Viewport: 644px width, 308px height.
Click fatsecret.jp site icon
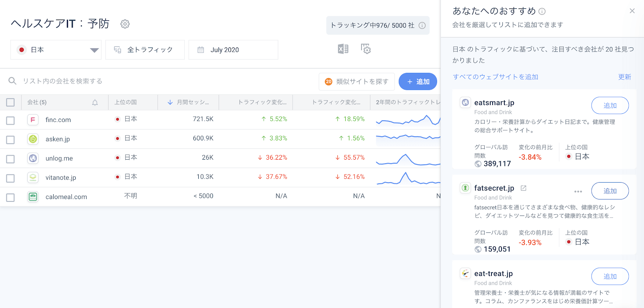465,188
